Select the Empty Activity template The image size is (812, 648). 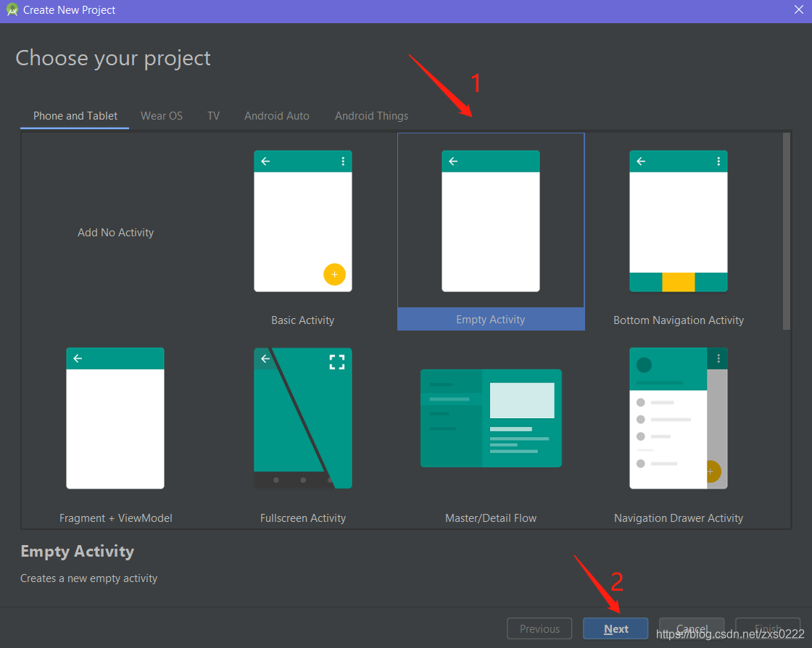pos(490,232)
